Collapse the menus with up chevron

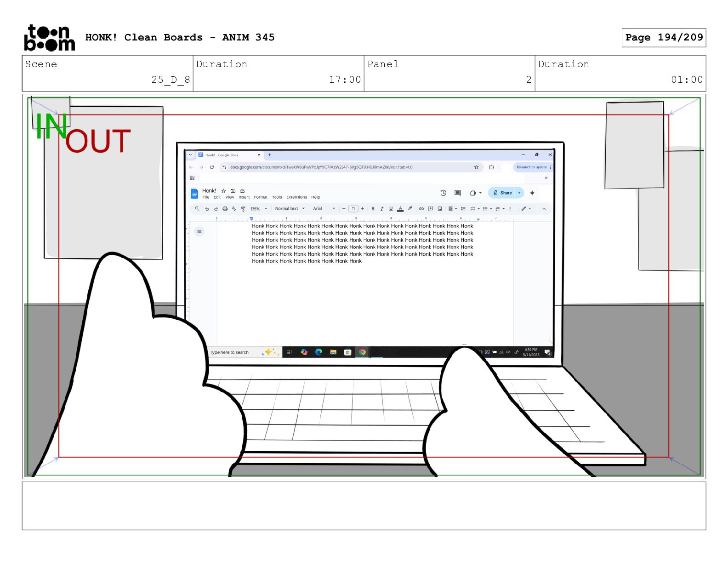click(x=544, y=209)
